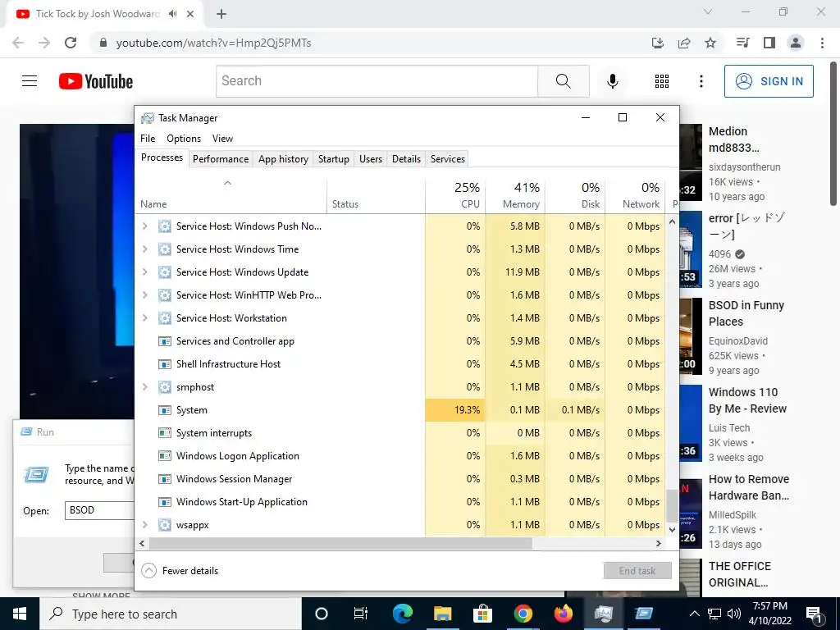Start voice search with the microphone icon
Viewport: 840px width, 630px height.
612,81
